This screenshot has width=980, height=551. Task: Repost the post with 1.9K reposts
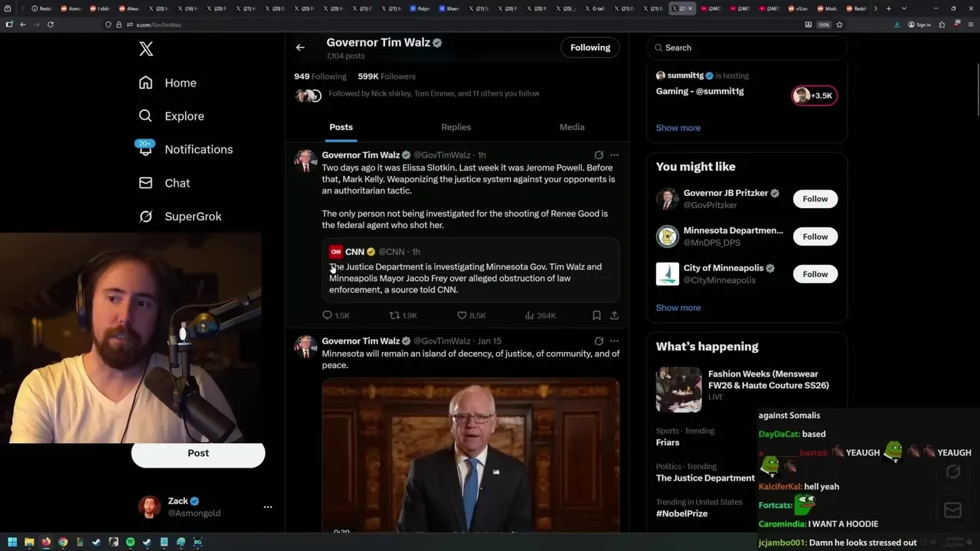pos(403,315)
